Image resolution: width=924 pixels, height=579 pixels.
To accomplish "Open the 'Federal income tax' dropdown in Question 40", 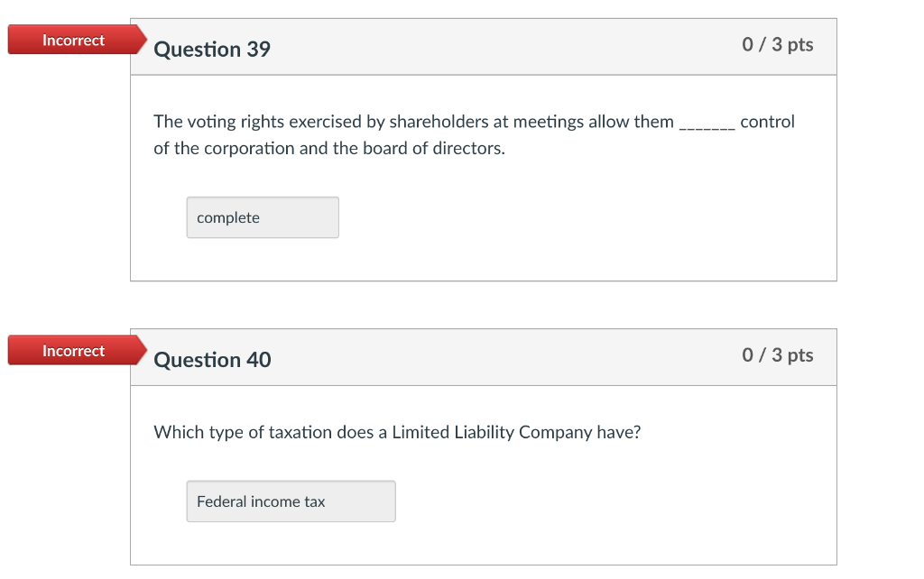I will point(291,501).
